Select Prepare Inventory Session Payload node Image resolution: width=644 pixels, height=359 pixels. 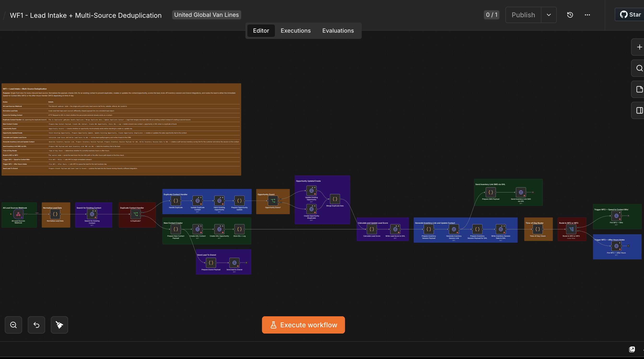(x=429, y=229)
